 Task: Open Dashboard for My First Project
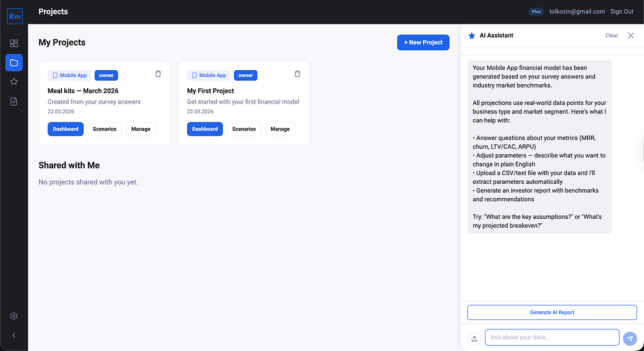[x=205, y=129]
